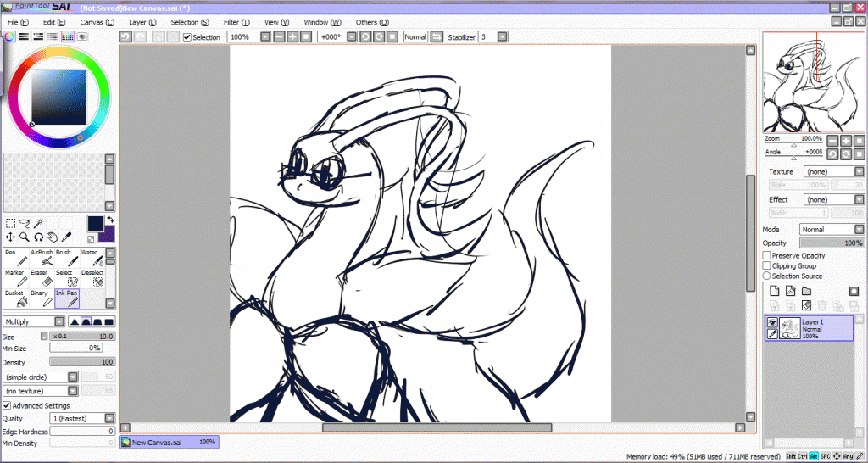Click the dark navy foreground color swatch
Viewport: 868px width, 463px height.
96,223
